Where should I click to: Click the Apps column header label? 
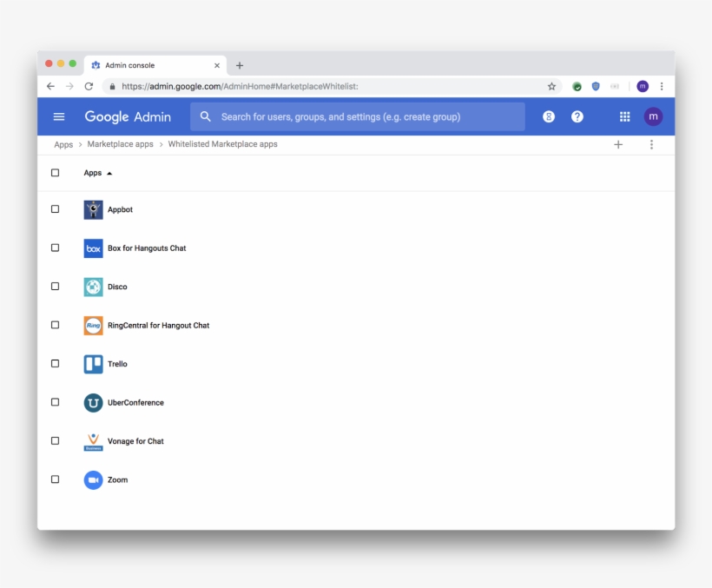(x=93, y=173)
